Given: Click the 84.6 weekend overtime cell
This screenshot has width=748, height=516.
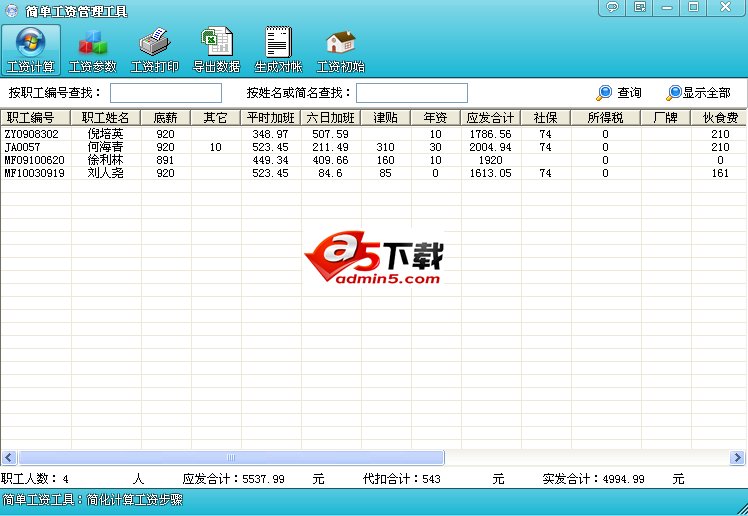Looking at the screenshot, I should click(331, 173).
